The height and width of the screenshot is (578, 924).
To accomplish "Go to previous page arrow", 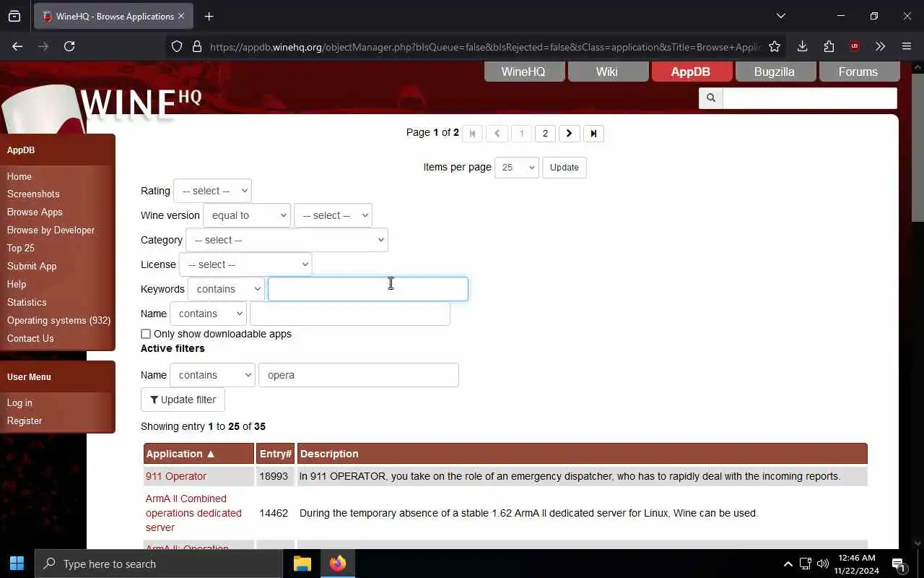I will pyautogui.click(x=497, y=133).
